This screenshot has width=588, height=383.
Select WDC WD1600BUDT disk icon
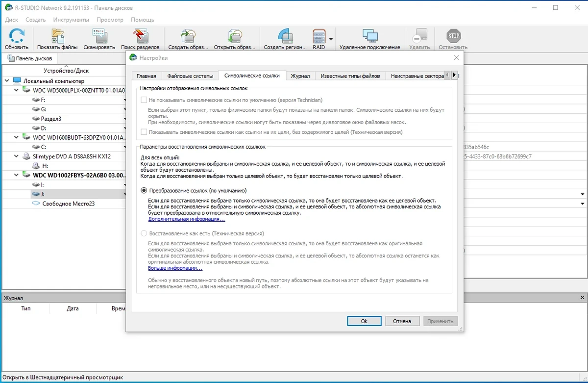click(27, 137)
